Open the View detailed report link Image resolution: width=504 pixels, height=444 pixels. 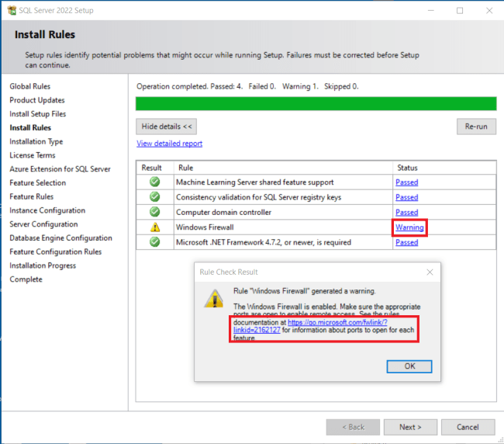click(169, 144)
